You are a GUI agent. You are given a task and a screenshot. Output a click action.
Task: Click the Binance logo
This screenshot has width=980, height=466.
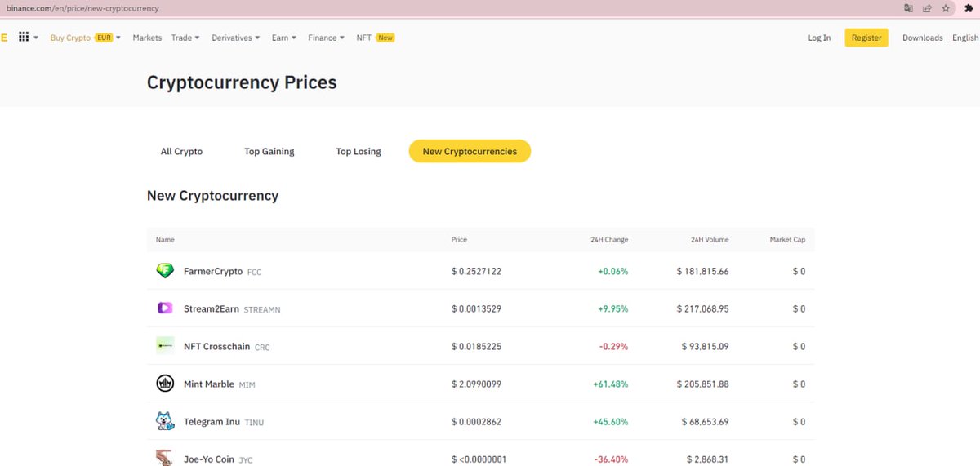(4, 38)
